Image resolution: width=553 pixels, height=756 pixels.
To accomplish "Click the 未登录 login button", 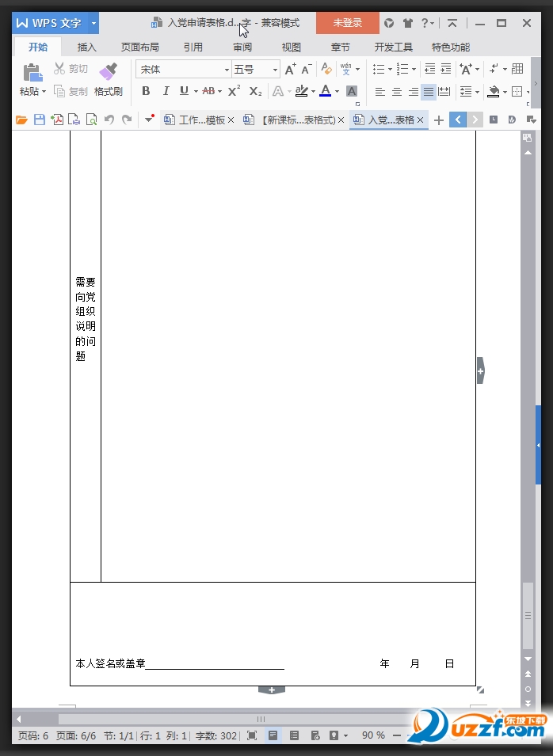I will (x=347, y=23).
